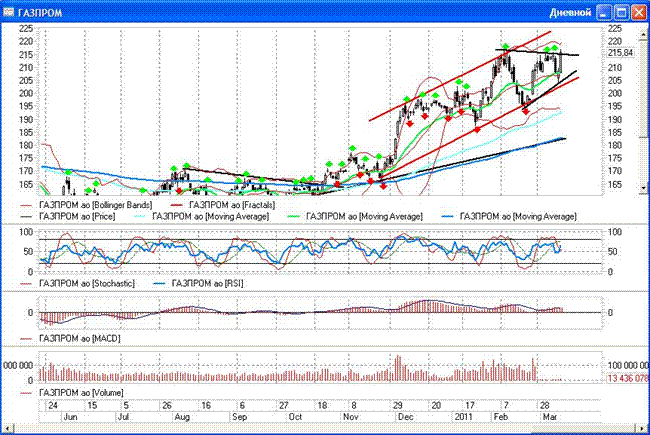Click the horizontal scrollbar right arrow

pyautogui.click(x=643, y=428)
